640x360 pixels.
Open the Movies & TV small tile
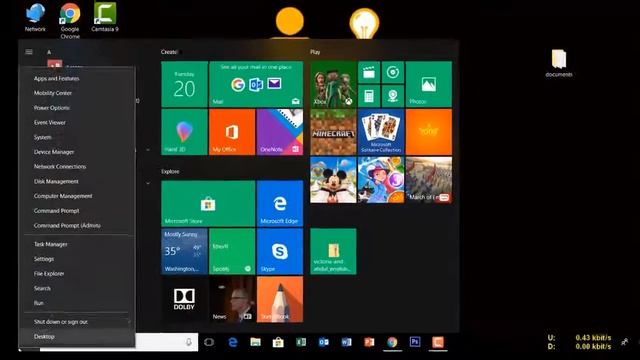tap(369, 72)
